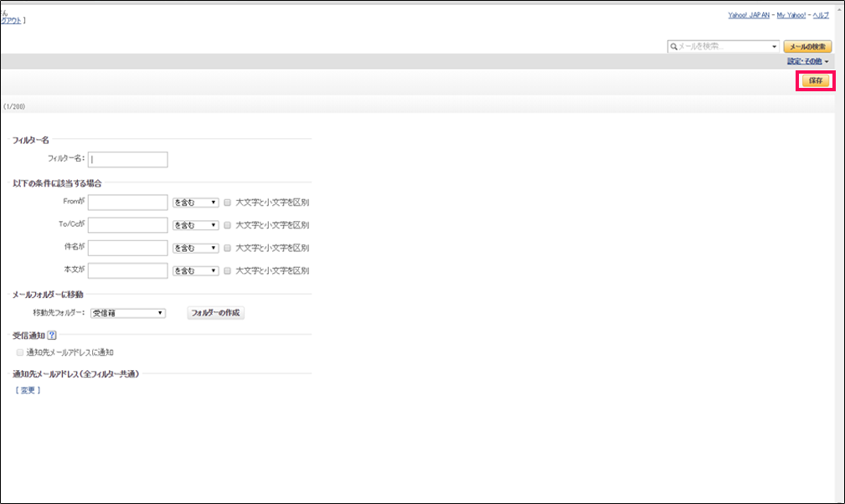Focus the フィルター名 text field
This screenshot has height=504, width=845.
coord(128,159)
